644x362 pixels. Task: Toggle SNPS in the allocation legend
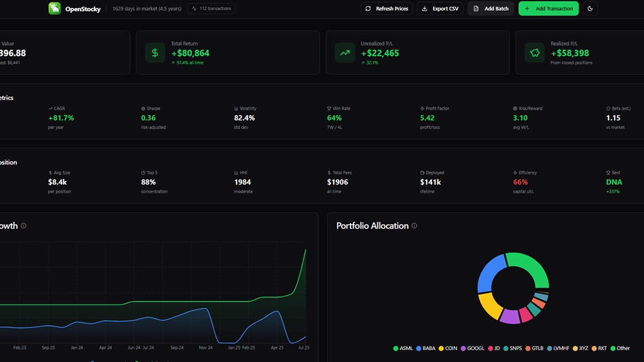point(513,348)
